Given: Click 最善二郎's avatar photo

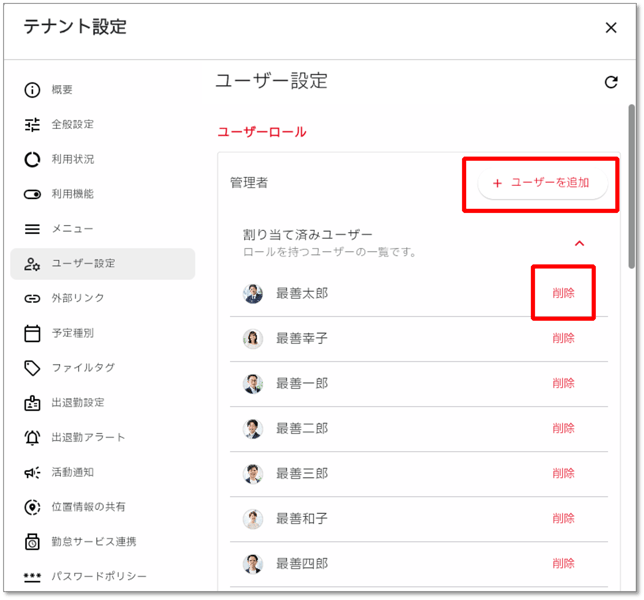Looking at the screenshot, I should click(x=253, y=429).
